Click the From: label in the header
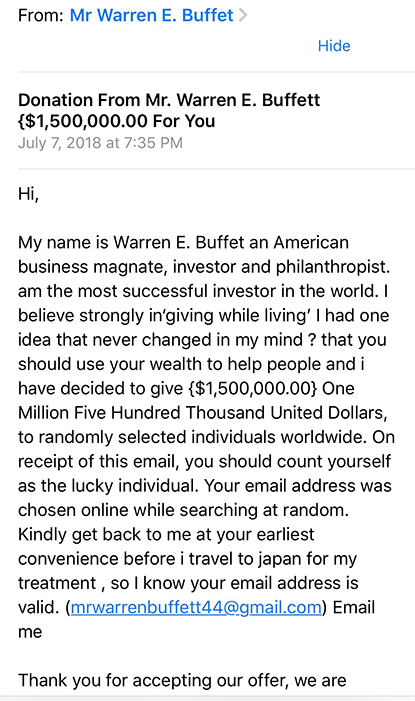This screenshot has width=415, height=701. tap(41, 15)
